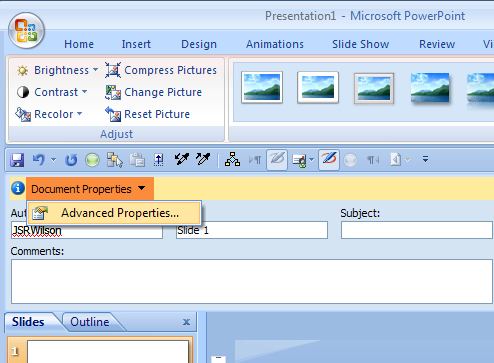494x363 pixels.
Task: Click Reset Picture
Action: coord(147,114)
